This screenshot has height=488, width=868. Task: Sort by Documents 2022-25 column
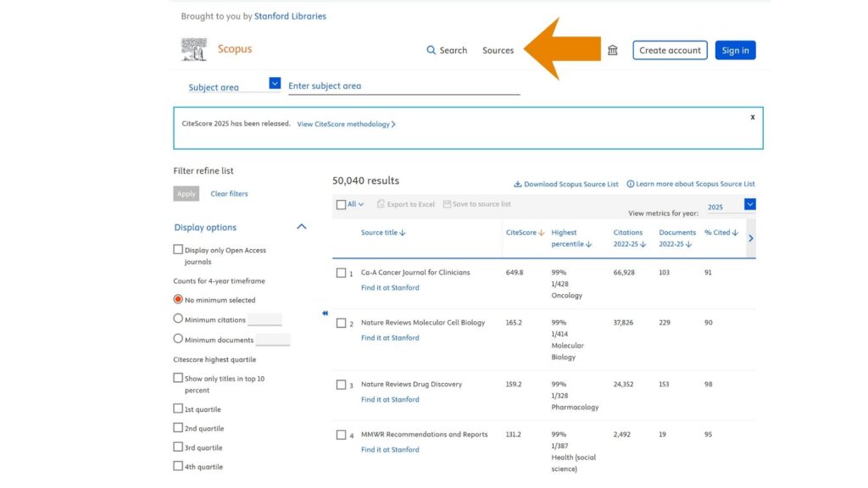tap(677, 238)
